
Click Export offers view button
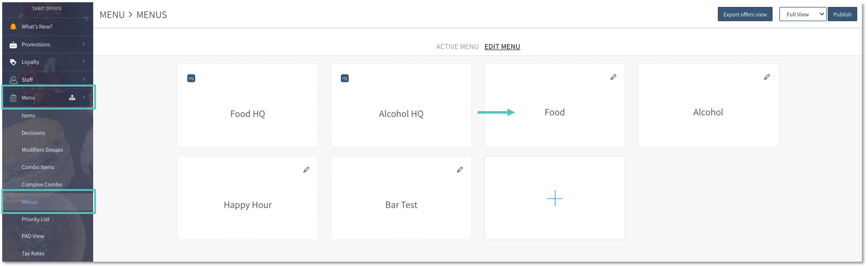[x=745, y=14]
